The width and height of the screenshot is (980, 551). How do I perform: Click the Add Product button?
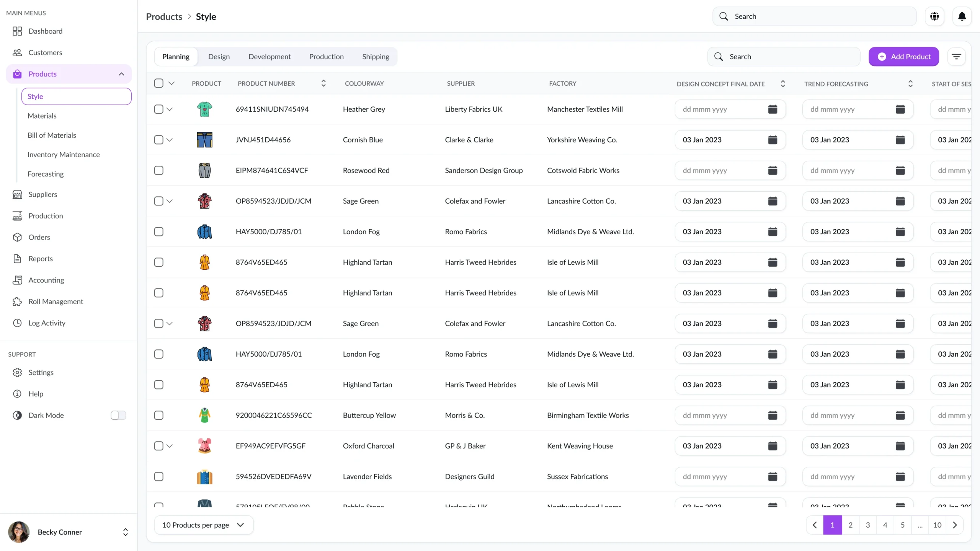pos(903,57)
